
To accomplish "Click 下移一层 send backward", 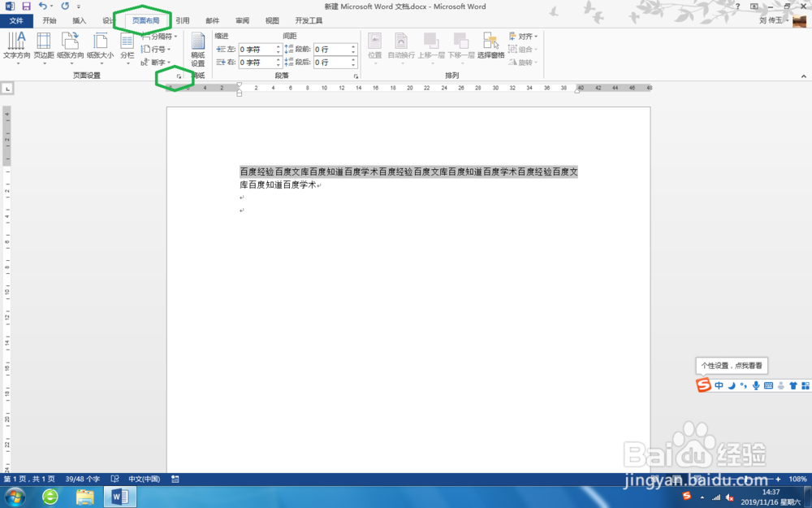I will coord(461,48).
